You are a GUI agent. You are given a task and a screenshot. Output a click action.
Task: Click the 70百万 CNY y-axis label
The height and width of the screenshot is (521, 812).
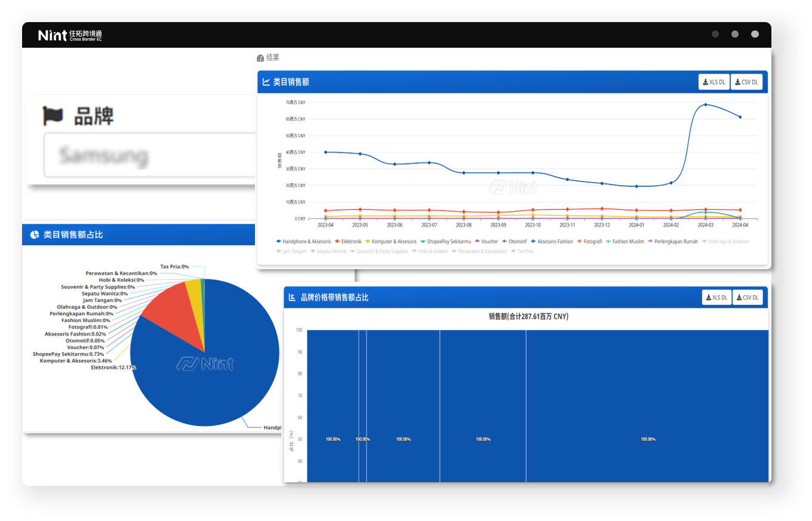pos(296,103)
